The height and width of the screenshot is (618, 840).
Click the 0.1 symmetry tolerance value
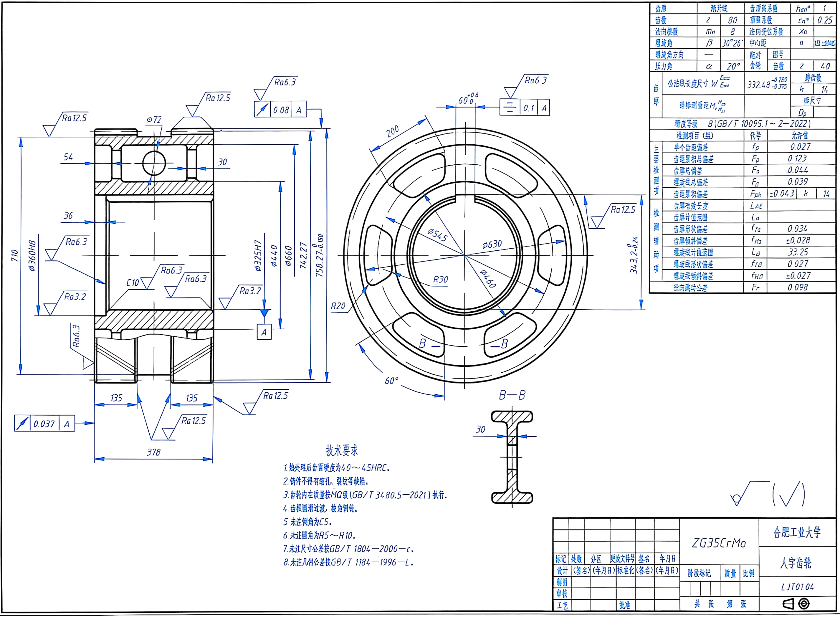[528, 109]
